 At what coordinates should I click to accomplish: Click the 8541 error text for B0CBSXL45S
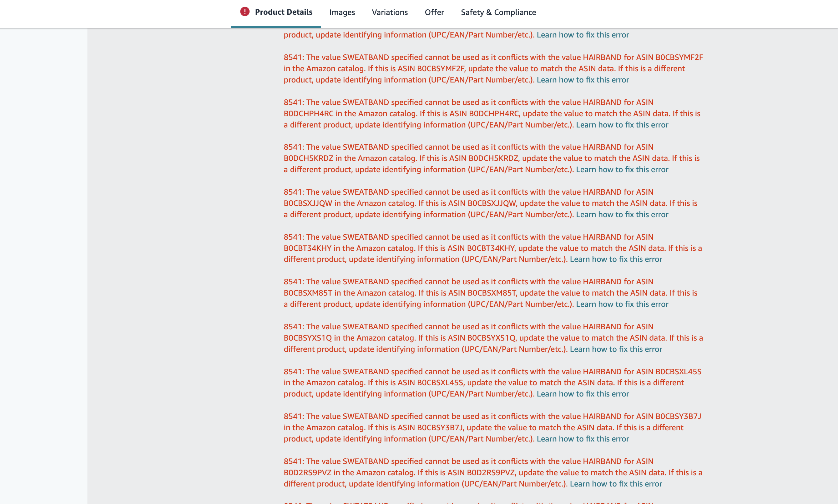492,382
